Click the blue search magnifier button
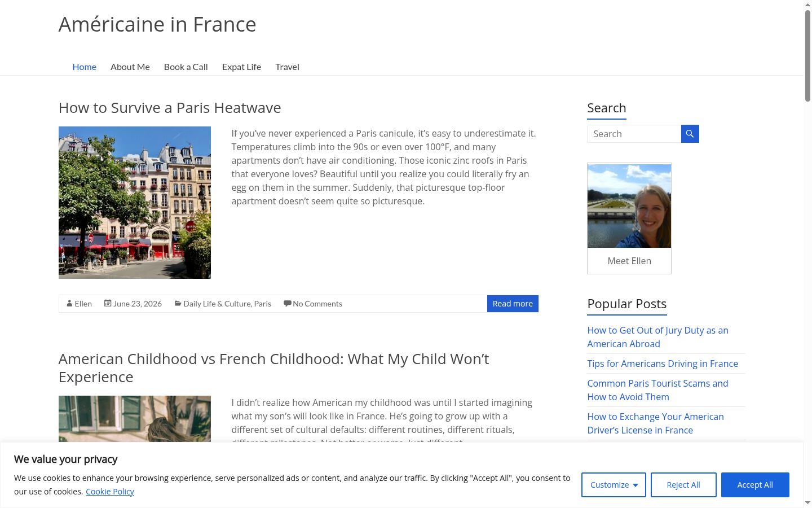The width and height of the screenshot is (812, 508). pyautogui.click(x=690, y=134)
